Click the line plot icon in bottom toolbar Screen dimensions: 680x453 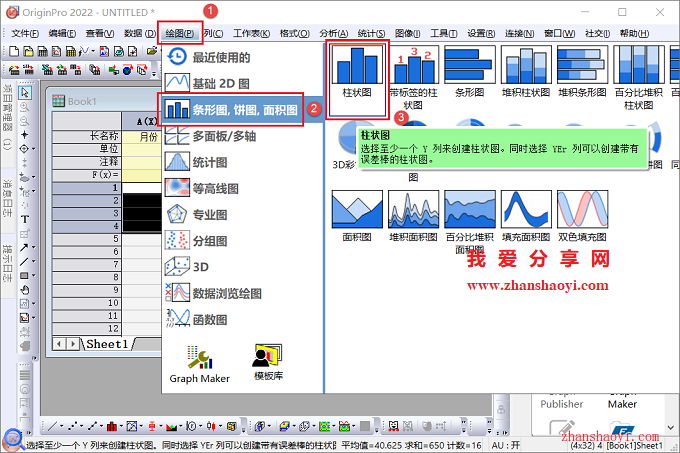(52, 427)
